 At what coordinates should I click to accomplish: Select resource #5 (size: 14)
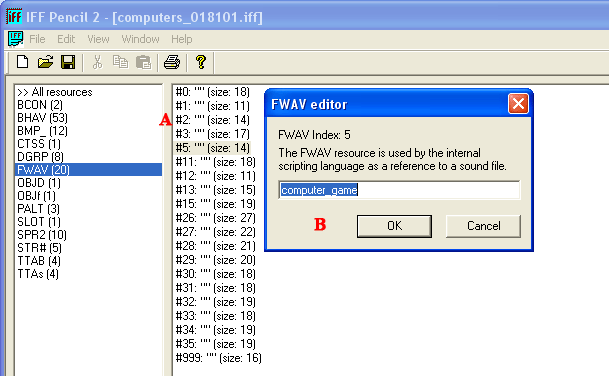coord(212,148)
